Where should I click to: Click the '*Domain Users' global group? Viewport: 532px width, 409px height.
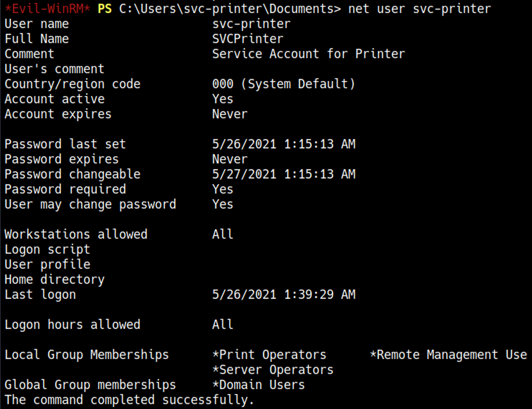[x=258, y=385]
